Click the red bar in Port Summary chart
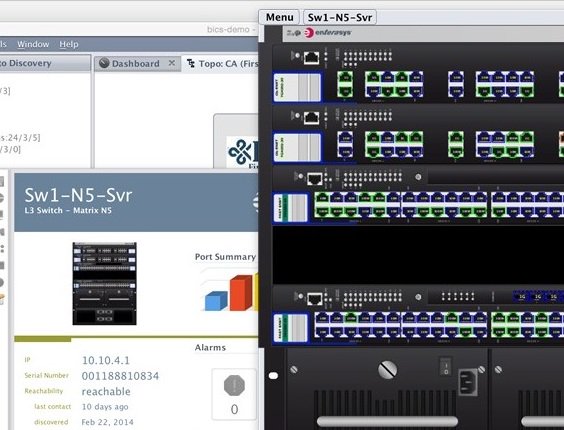564x430 pixels. click(x=241, y=293)
